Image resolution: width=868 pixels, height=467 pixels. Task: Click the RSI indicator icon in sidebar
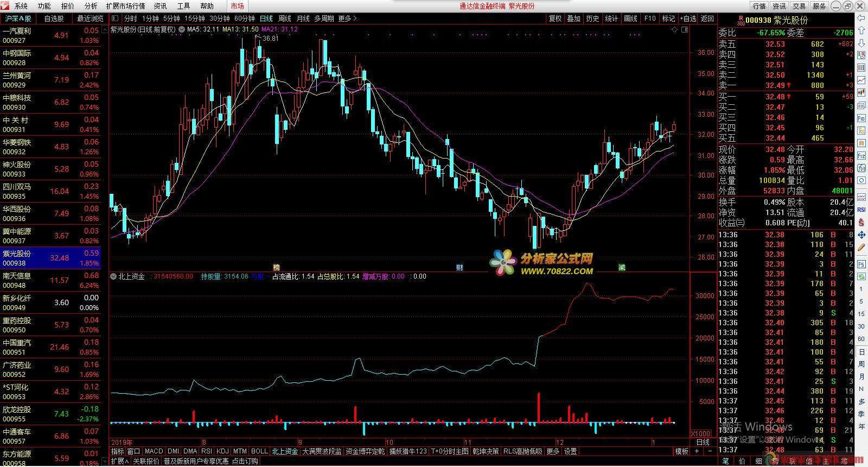861,210
